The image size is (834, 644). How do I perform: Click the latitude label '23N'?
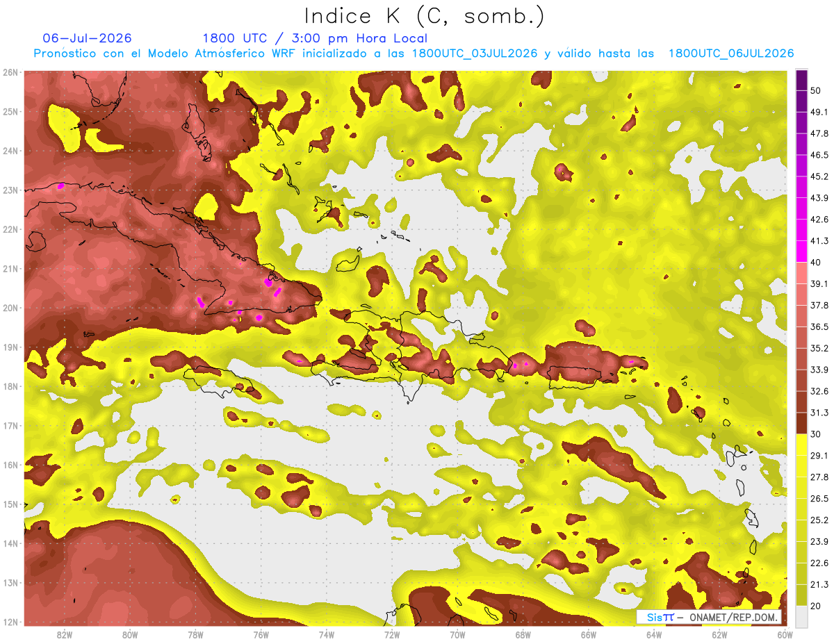[10, 190]
